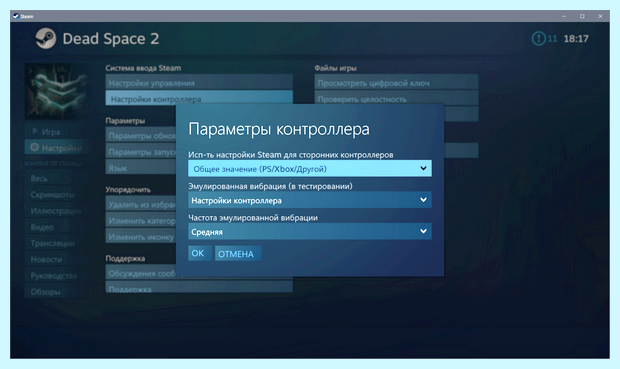
Task: Click ОТМЕНА to cancel dialog
Action: [x=237, y=254]
